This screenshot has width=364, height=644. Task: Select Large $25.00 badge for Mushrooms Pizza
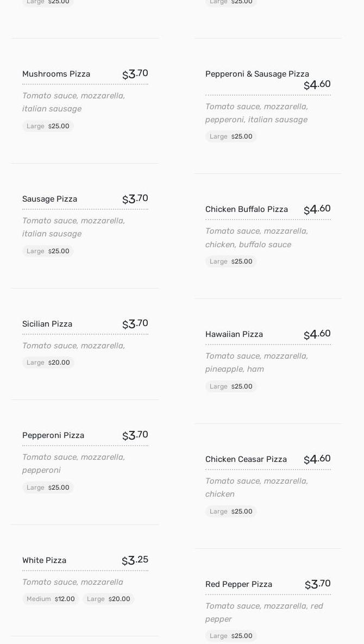click(48, 126)
